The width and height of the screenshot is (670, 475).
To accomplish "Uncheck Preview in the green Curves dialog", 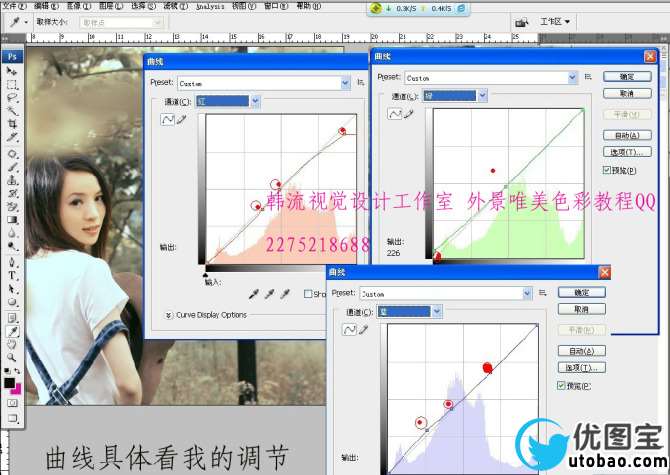I will [606, 170].
